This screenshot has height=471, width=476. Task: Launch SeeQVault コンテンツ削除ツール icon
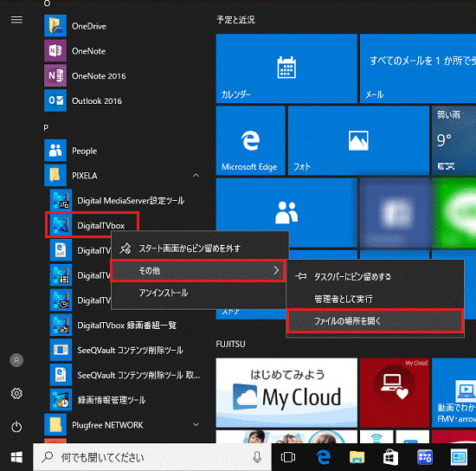(61, 350)
